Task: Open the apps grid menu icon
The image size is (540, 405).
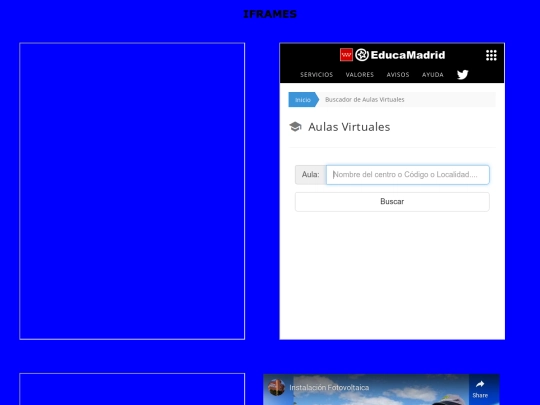Action: point(491,55)
